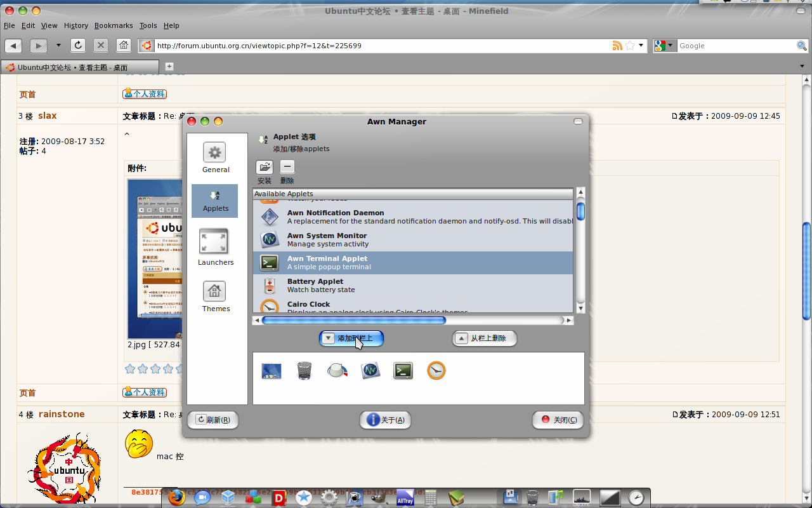Open the Launchers section in Awn Manager

(x=215, y=247)
